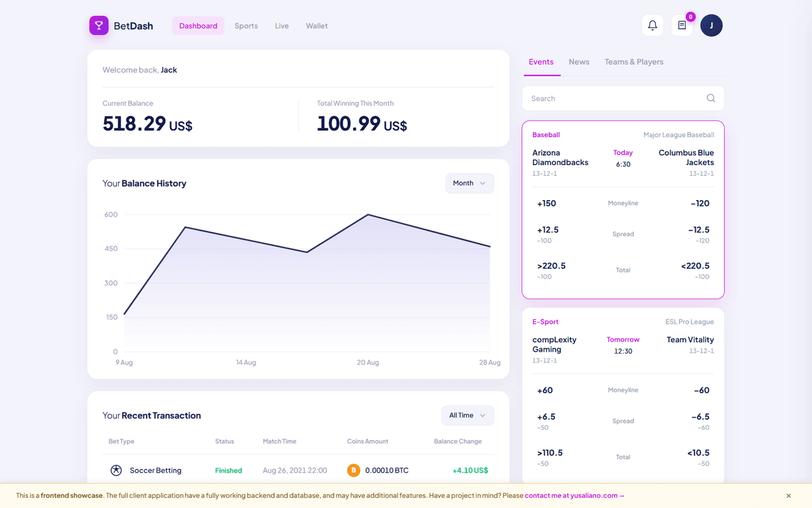The image size is (812, 508).
Task: Click the Coins Amount column header
Action: point(367,441)
